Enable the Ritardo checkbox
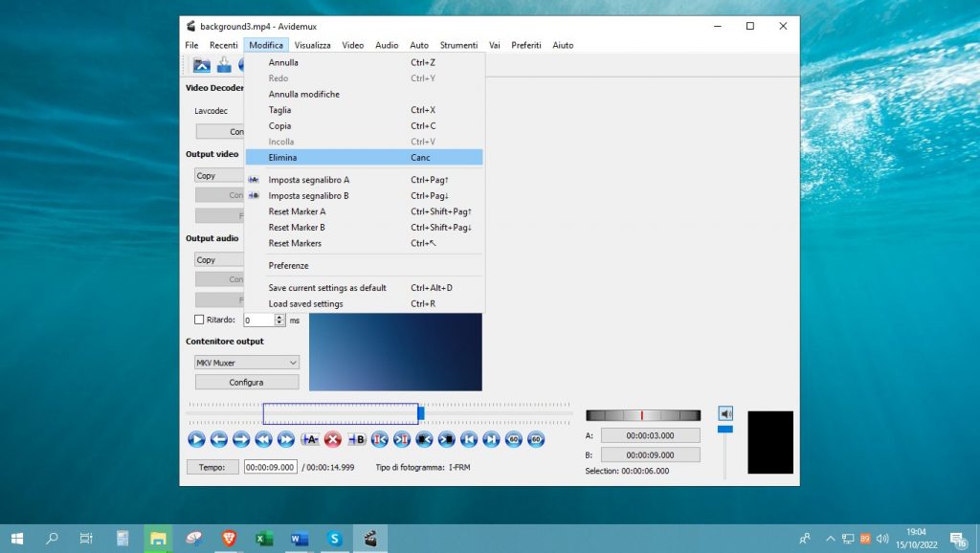Screen dimensions: 980x553 tap(199, 321)
